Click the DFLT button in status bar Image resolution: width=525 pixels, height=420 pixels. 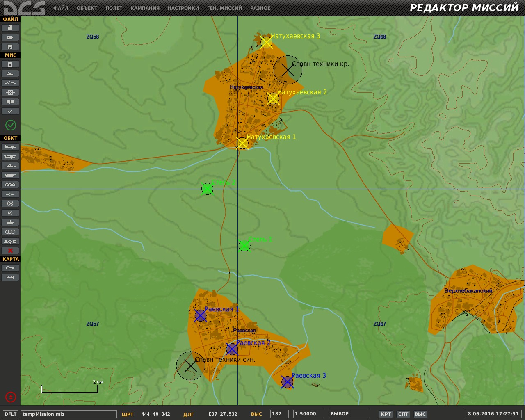click(11, 414)
